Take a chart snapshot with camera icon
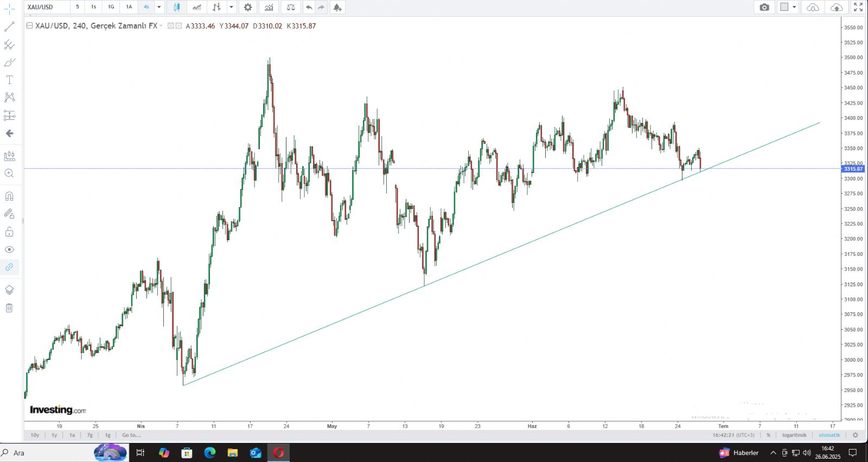Viewport: 868px width, 462px height. point(764,7)
